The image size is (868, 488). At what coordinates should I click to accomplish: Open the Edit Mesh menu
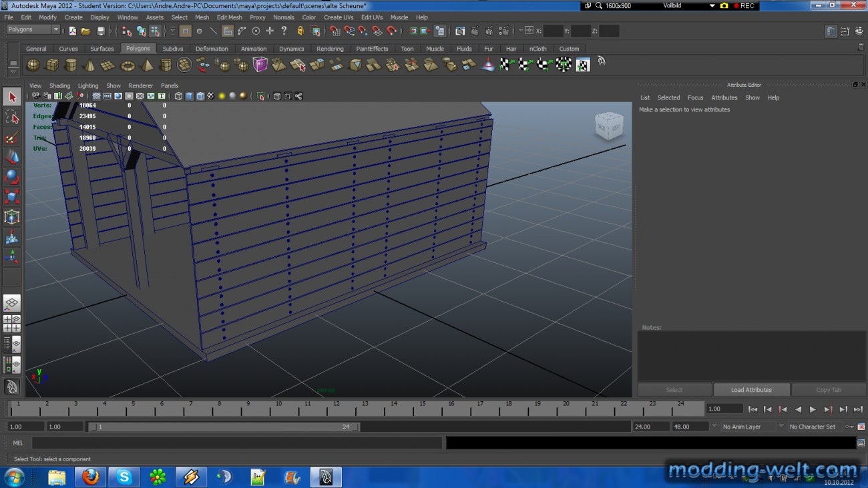click(229, 17)
